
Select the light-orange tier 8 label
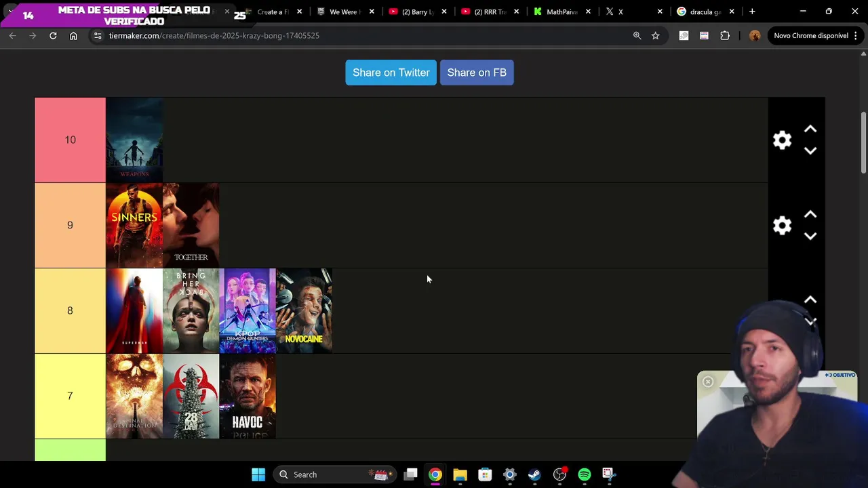(70, 310)
